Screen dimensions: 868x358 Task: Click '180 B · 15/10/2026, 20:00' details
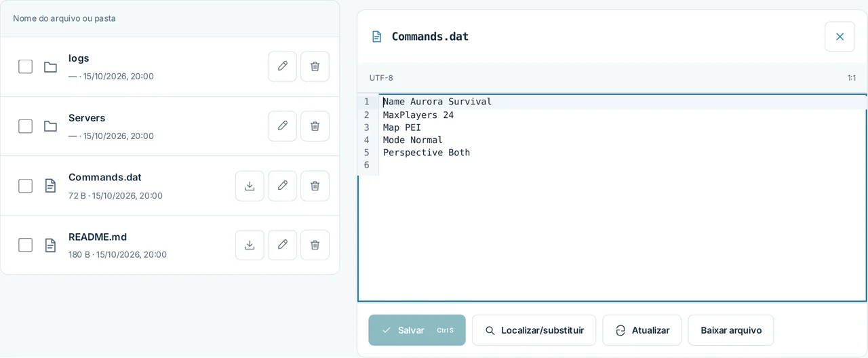(x=117, y=255)
